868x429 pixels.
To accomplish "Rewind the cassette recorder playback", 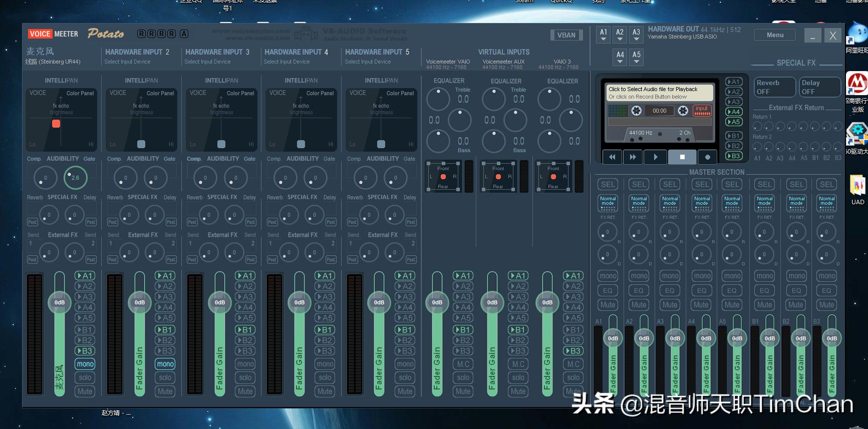I will click(x=612, y=157).
